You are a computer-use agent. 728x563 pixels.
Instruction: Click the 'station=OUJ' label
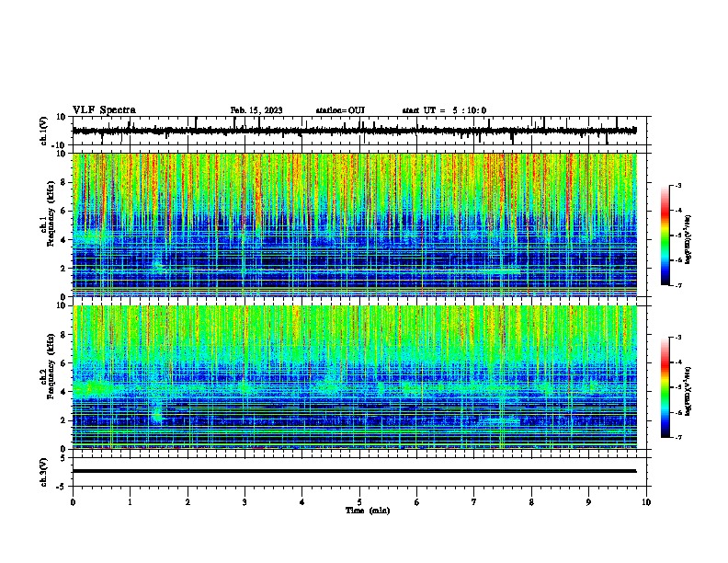[x=340, y=110]
